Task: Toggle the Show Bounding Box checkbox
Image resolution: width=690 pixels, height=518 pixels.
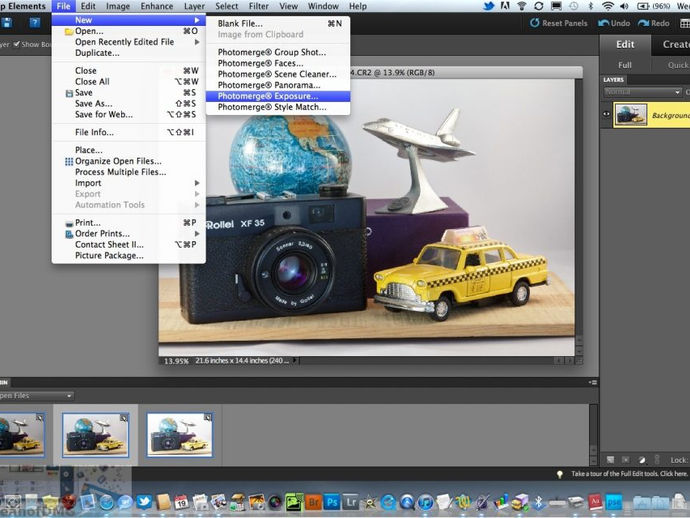Action: point(17,44)
